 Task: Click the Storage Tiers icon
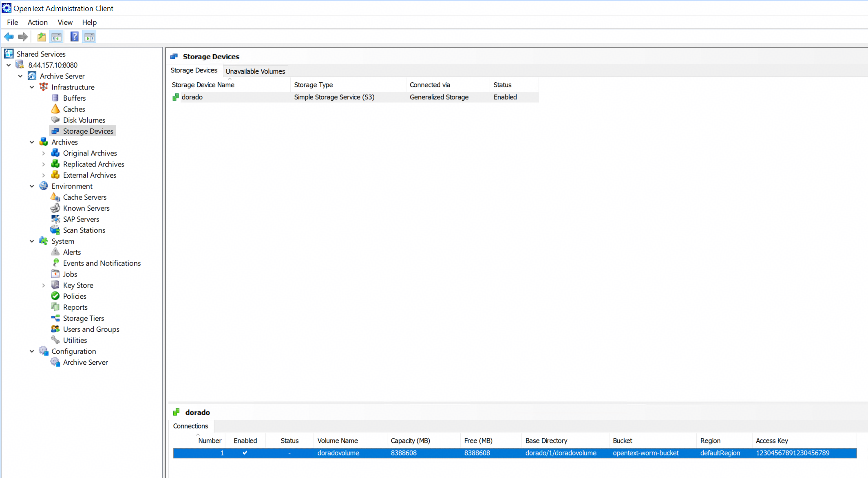point(55,318)
